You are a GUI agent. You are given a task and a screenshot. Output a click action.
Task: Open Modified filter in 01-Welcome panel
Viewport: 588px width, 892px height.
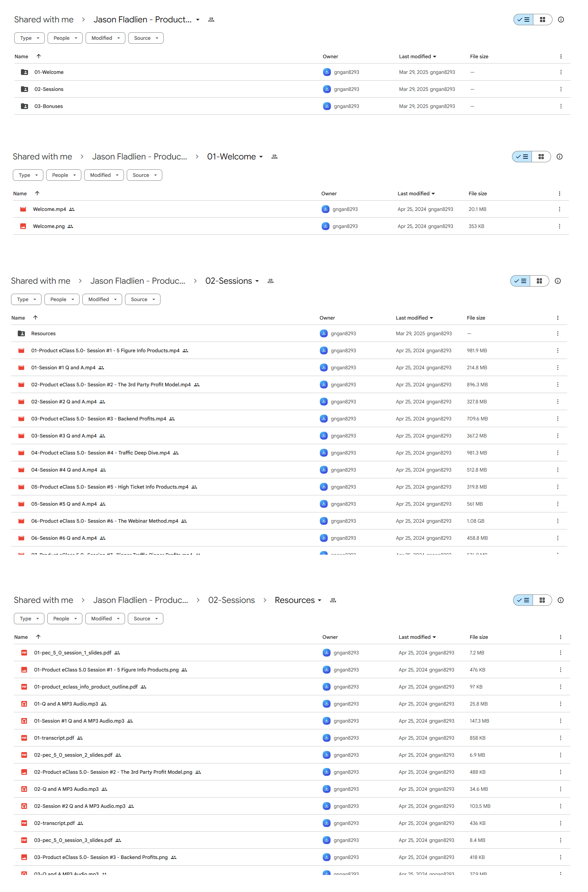[x=104, y=175]
